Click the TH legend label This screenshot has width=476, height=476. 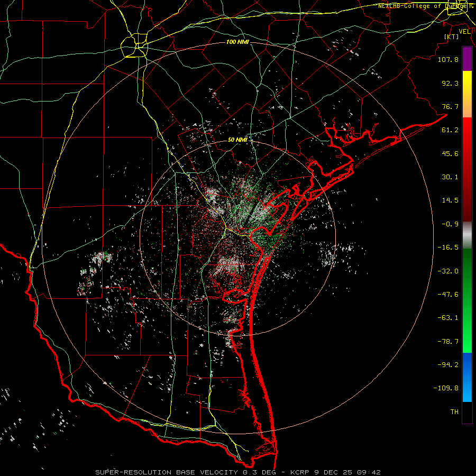point(454,412)
